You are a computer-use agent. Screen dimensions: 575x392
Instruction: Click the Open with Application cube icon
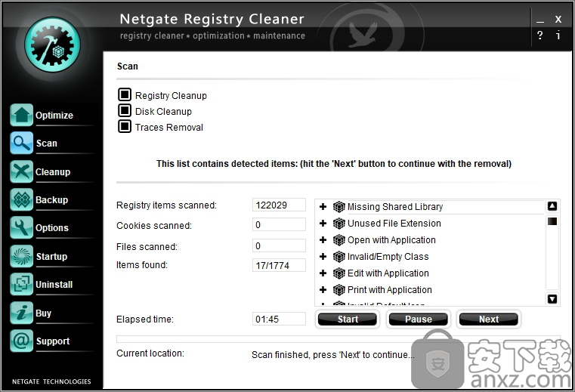point(339,240)
